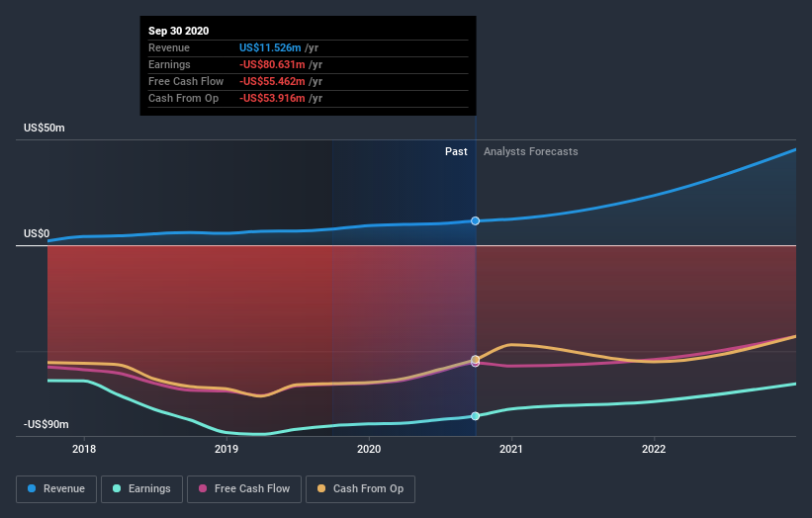Click the Free Cash Flow row label in tooltip
812x518 pixels.
coord(186,81)
